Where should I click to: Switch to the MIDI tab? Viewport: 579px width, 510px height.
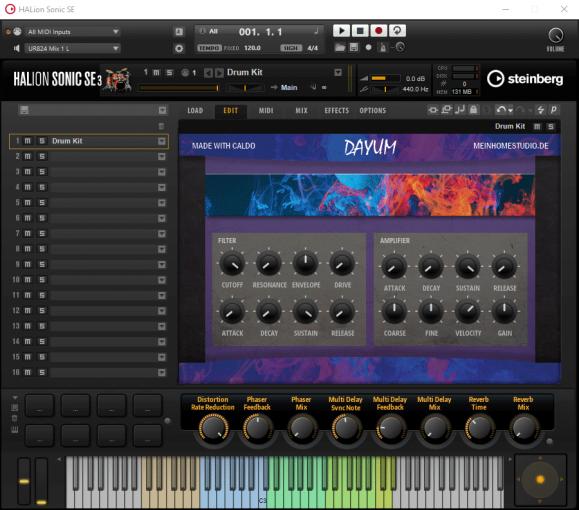(266, 110)
